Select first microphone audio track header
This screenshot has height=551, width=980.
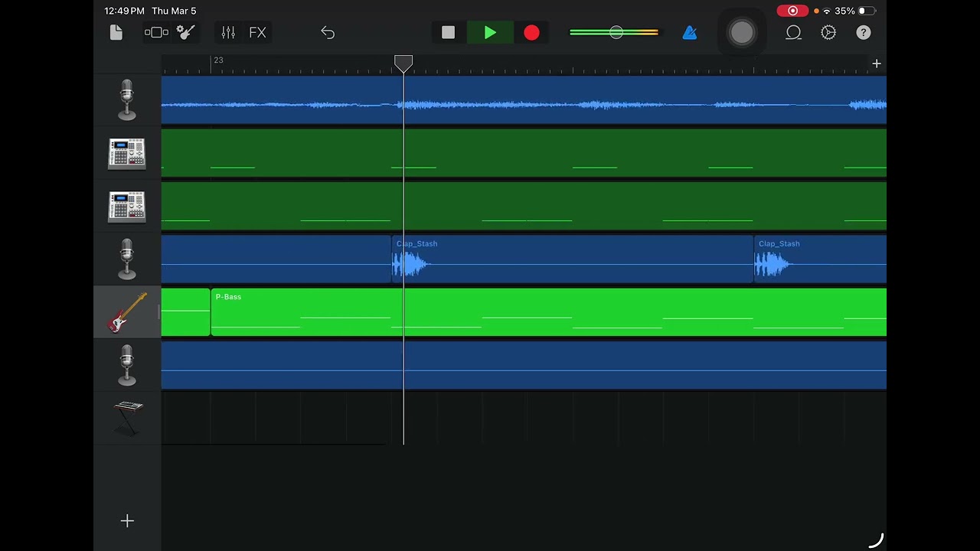pyautogui.click(x=127, y=100)
